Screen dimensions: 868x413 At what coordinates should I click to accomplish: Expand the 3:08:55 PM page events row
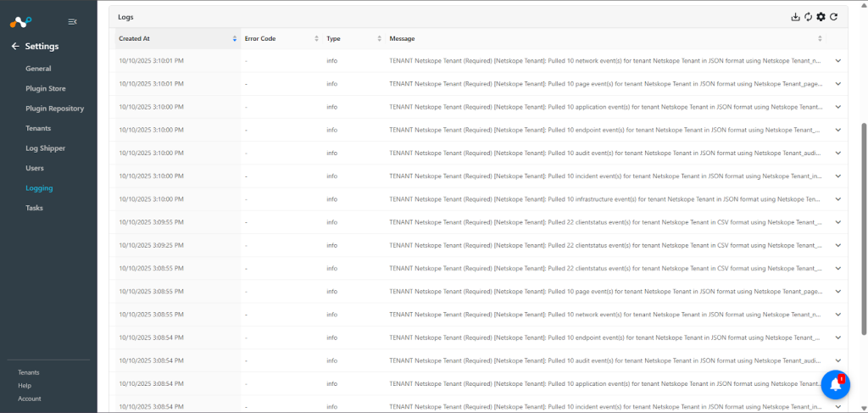click(838, 291)
